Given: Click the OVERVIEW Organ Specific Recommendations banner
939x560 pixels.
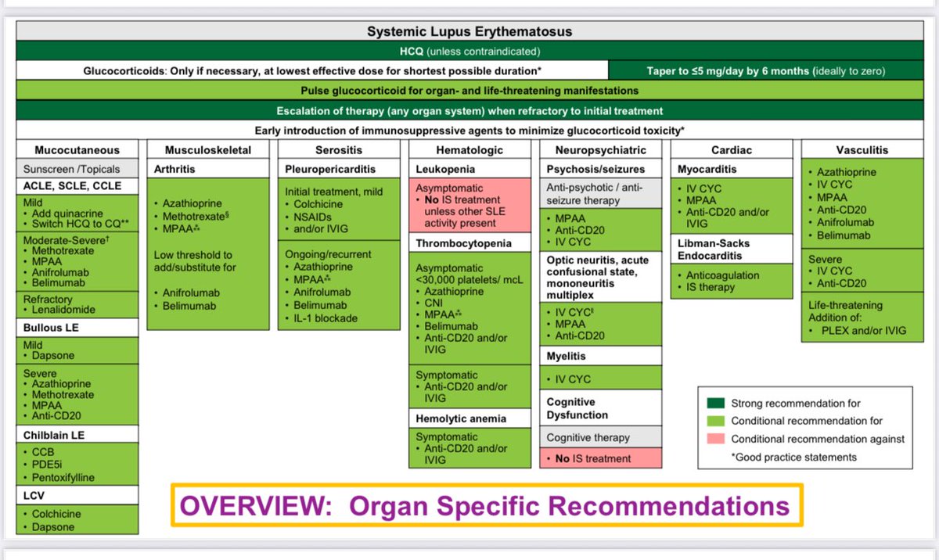Looking at the screenshot, I should click(x=484, y=505).
